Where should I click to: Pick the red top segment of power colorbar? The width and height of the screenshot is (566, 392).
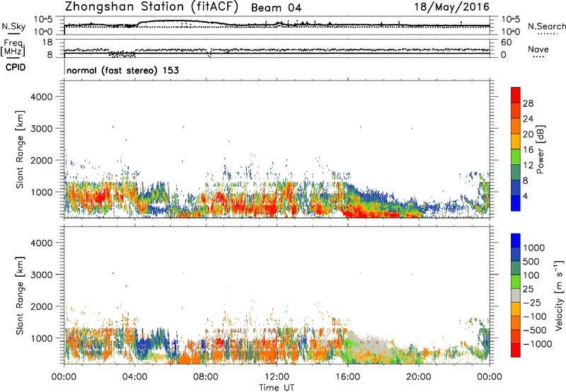[516, 96]
